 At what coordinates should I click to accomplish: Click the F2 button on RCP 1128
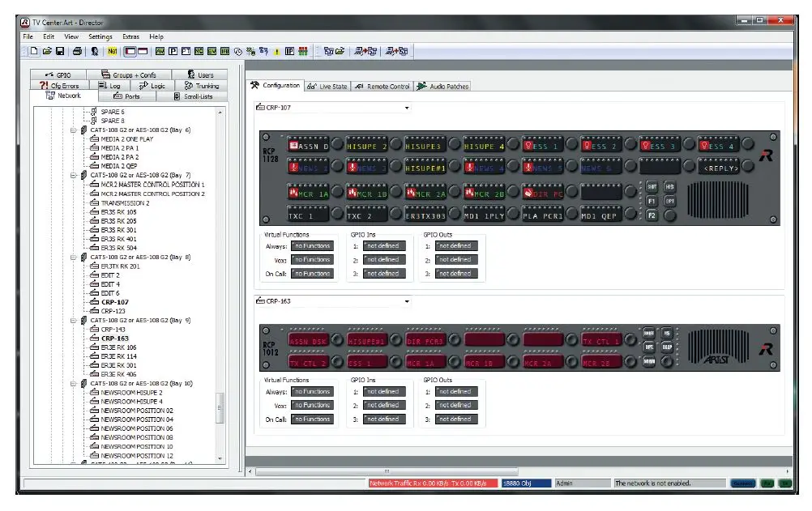pyautogui.click(x=652, y=215)
